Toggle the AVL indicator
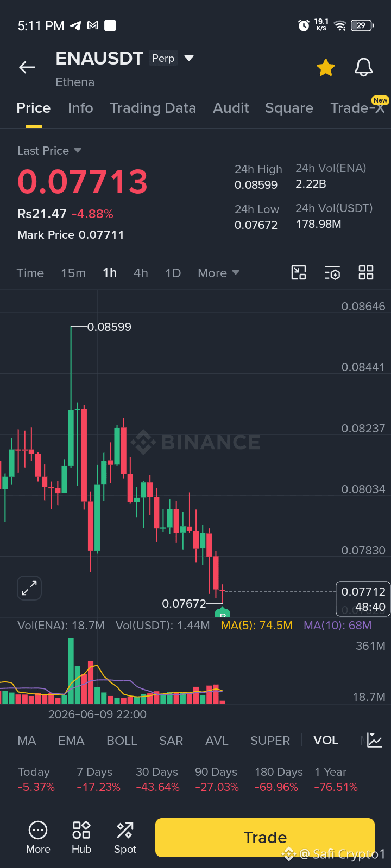 217,741
